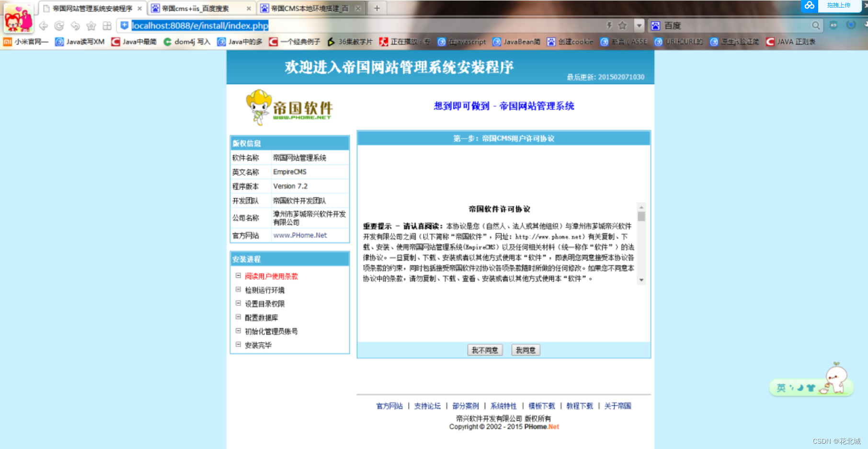Click the browser back arrow button
This screenshot has height=449, width=868.
[44, 26]
